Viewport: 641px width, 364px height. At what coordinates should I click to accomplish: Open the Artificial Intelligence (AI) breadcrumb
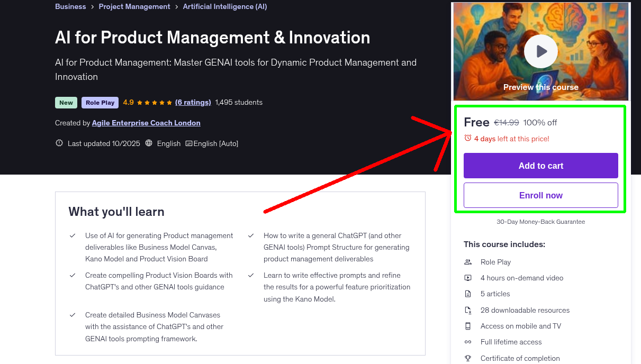(225, 6)
